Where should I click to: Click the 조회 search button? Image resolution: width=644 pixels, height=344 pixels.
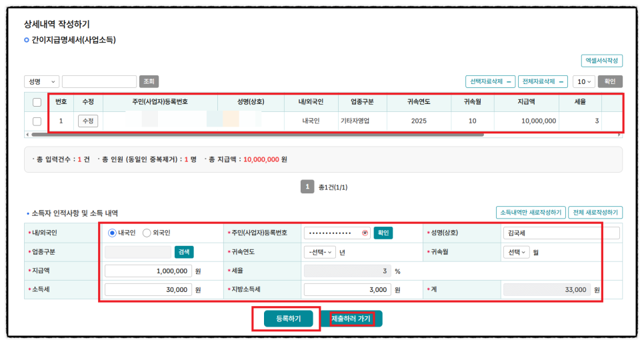click(149, 82)
